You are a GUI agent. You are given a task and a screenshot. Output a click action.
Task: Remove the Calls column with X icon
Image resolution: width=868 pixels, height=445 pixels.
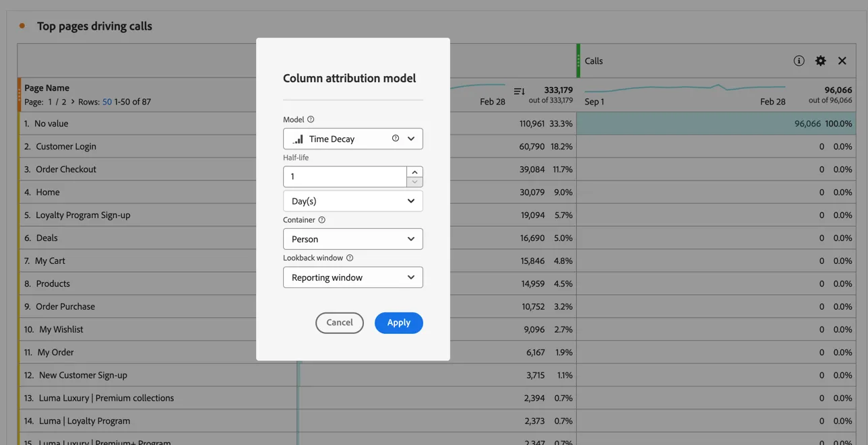(842, 61)
